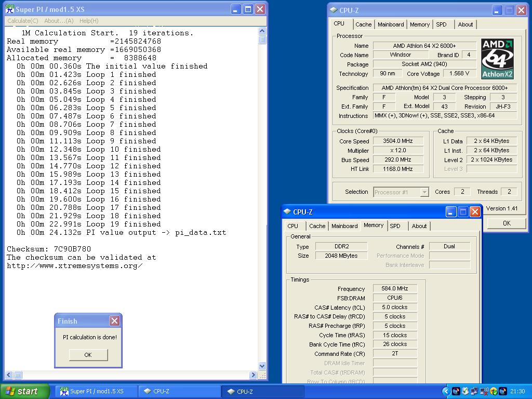Select Cache tab in front CPU-Z window
The image size is (532, 399).
317,226
